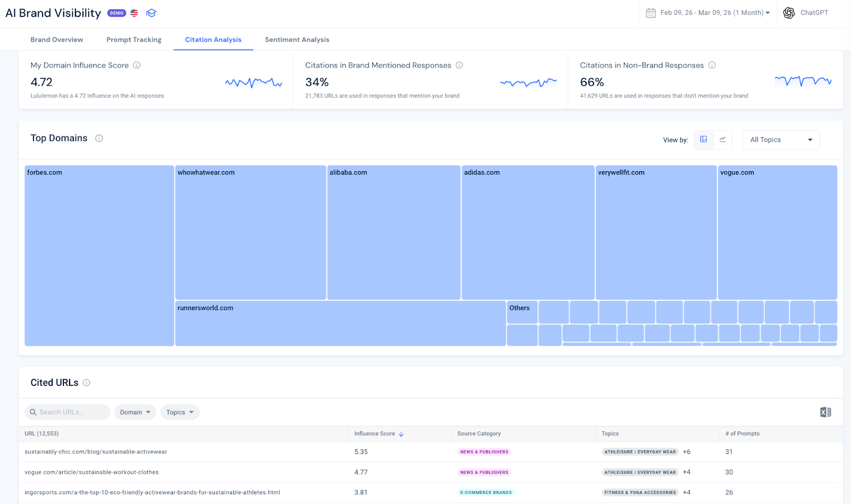Open the Topics filter dropdown
851x504 pixels.
[180, 412]
